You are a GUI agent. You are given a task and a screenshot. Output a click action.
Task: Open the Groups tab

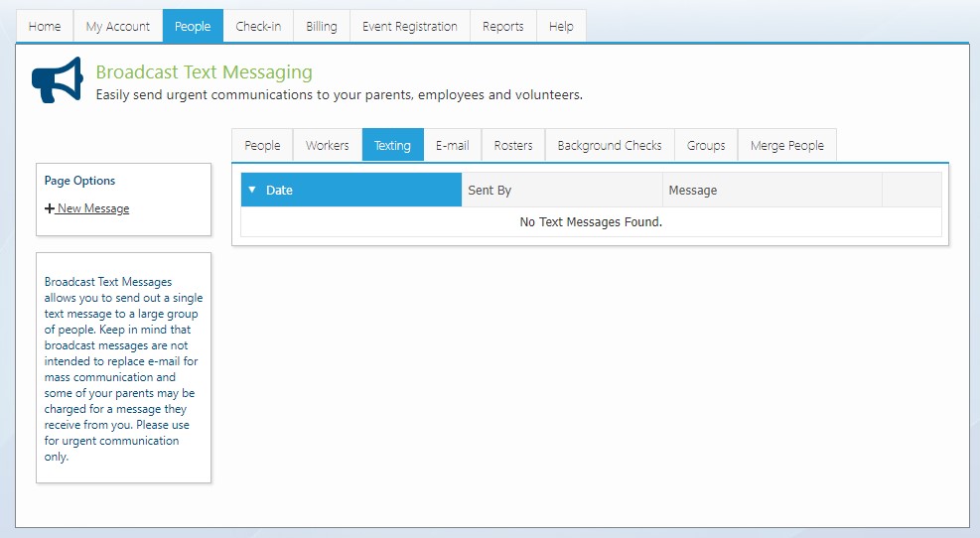[706, 145]
